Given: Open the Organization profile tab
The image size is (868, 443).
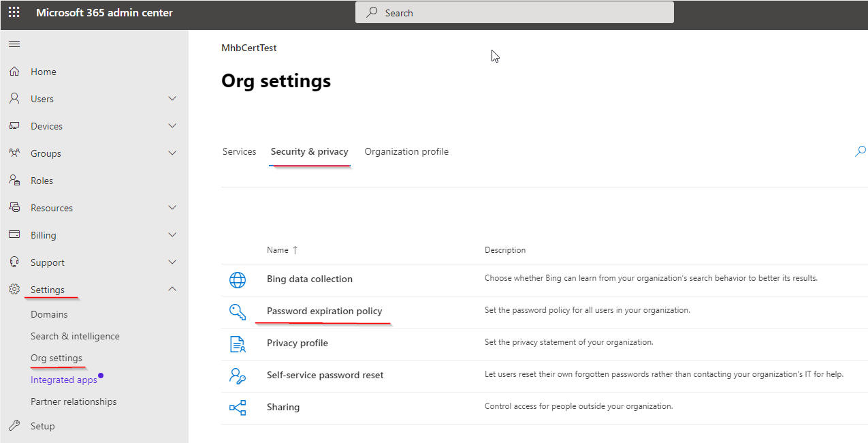Looking at the screenshot, I should (x=406, y=151).
